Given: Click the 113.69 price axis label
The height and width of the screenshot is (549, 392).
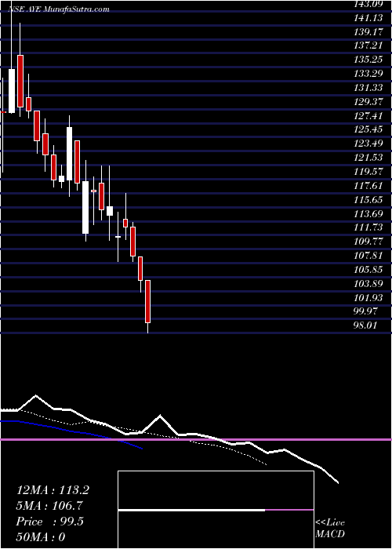Looking at the screenshot, I should click(x=370, y=213).
